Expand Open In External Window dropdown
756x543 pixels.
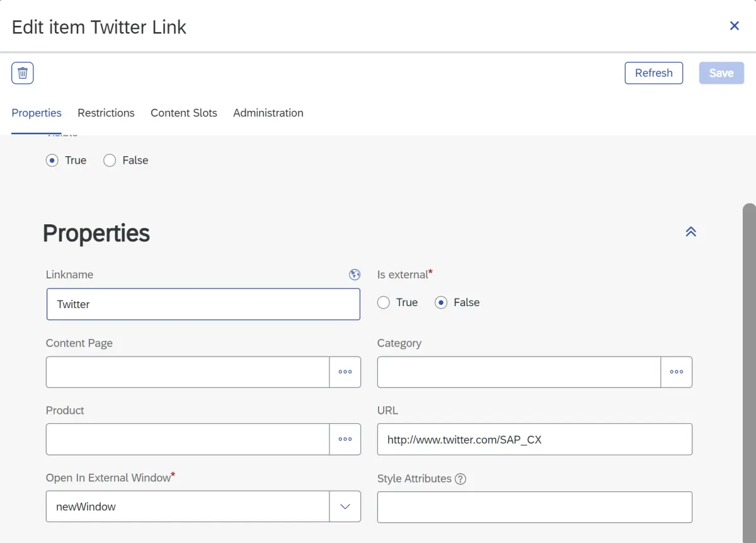pos(345,506)
